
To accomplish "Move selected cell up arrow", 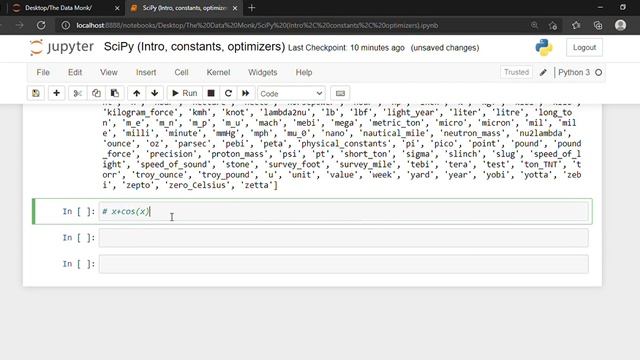I will (136, 93).
